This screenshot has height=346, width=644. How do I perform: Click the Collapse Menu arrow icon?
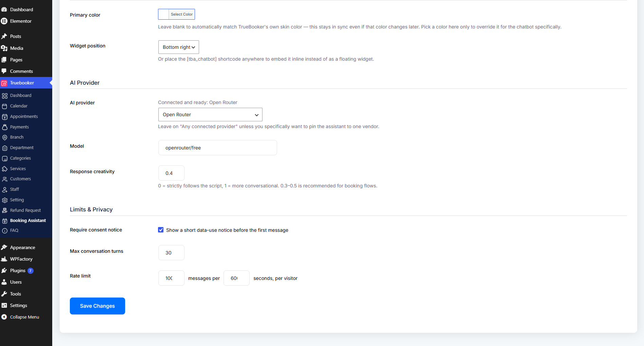(4, 317)
